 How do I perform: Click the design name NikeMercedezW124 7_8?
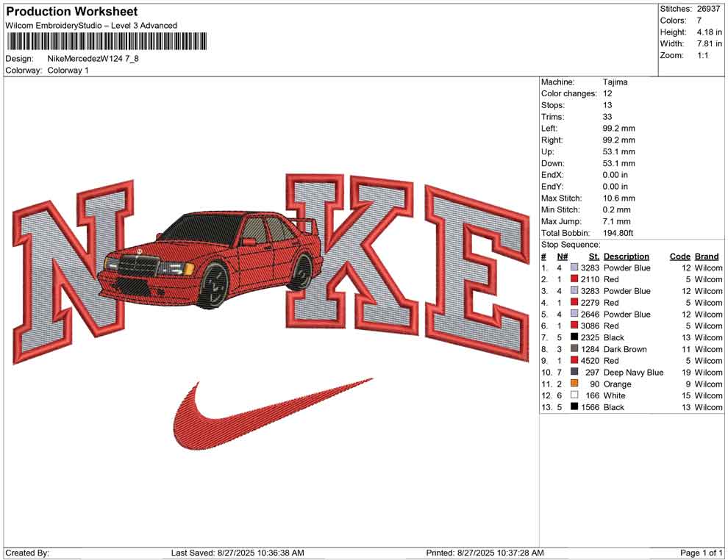point(93,59)
